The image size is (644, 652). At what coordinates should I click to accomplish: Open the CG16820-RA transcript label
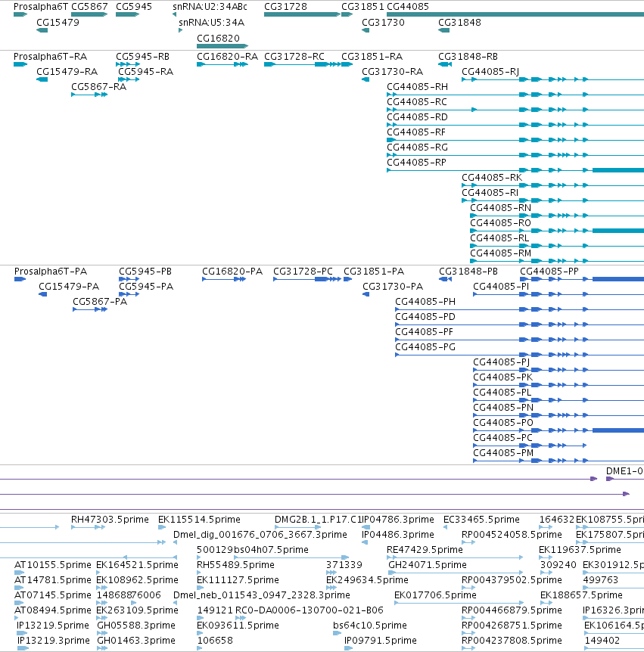227,57
